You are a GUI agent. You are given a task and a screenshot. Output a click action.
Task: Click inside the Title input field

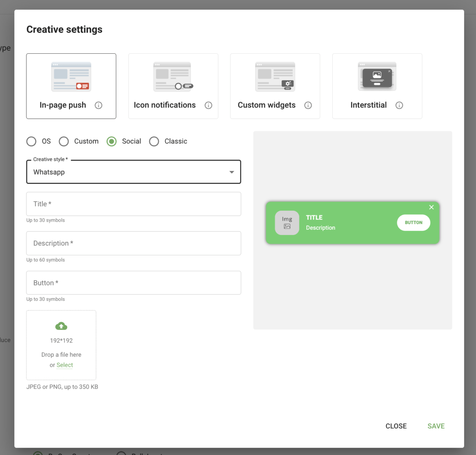tap(133, 204)
